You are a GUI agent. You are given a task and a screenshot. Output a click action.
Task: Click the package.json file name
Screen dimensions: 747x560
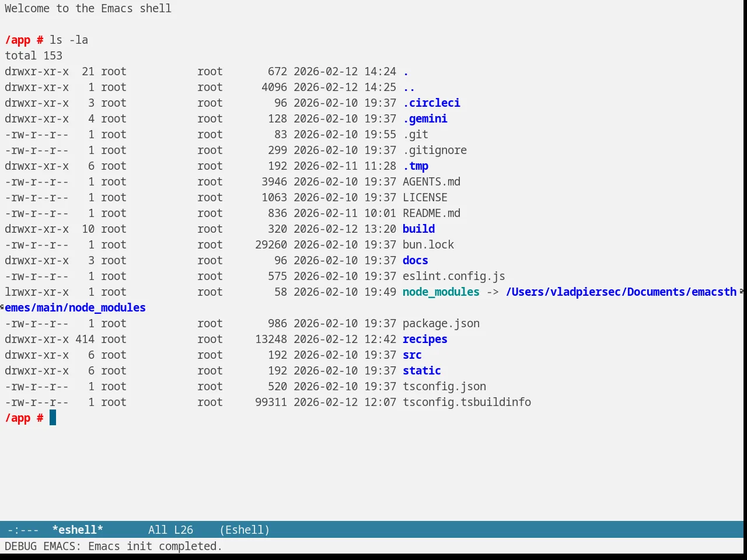click(x=441, y=324)
